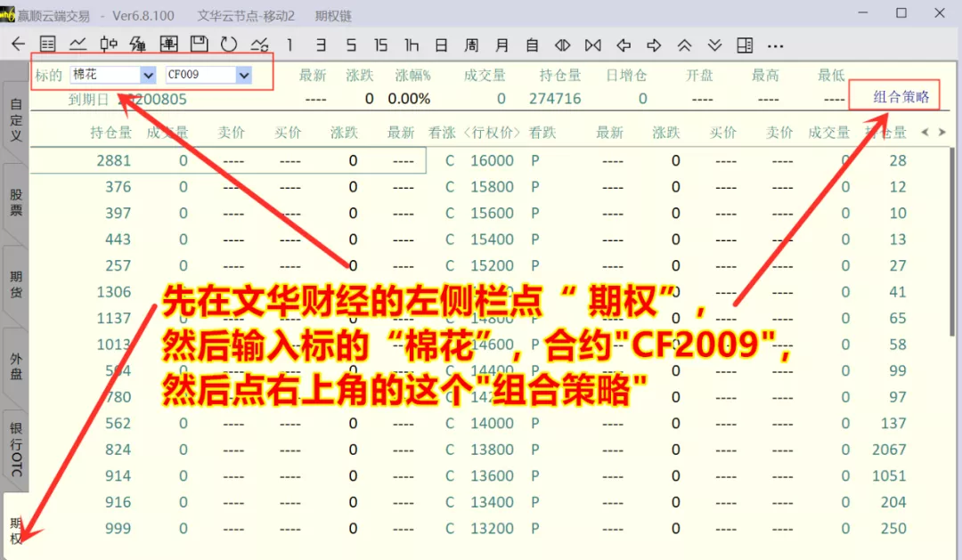The height and width of the screenshot is (560, 962).
Task: Open the three-dot more options menu
Action: (776, 45)
